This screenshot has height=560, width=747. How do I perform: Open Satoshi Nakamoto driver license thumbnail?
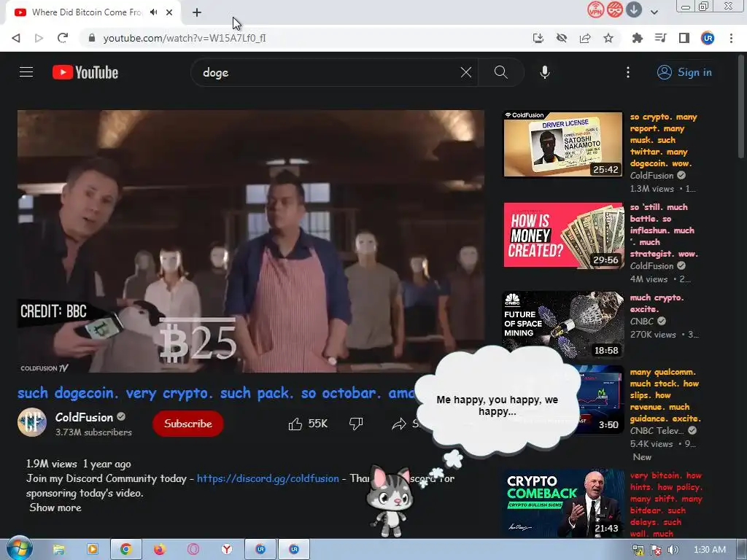563,144
